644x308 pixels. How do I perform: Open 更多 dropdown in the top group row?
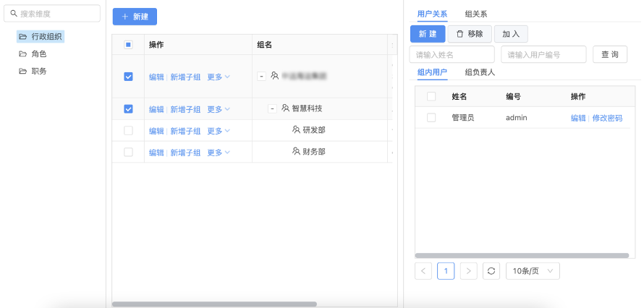coord(219,77)
